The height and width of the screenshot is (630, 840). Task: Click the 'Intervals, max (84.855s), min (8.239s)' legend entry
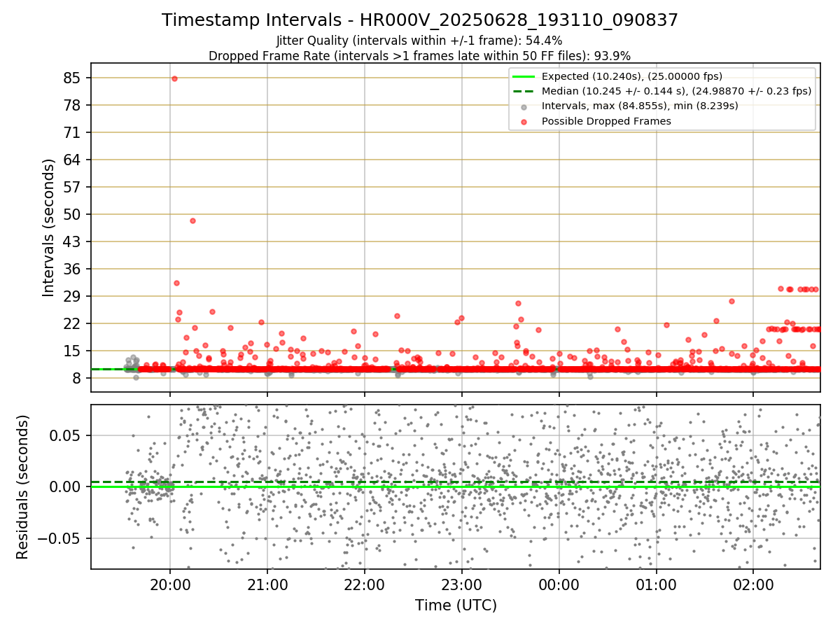click(x=640, y=106)
